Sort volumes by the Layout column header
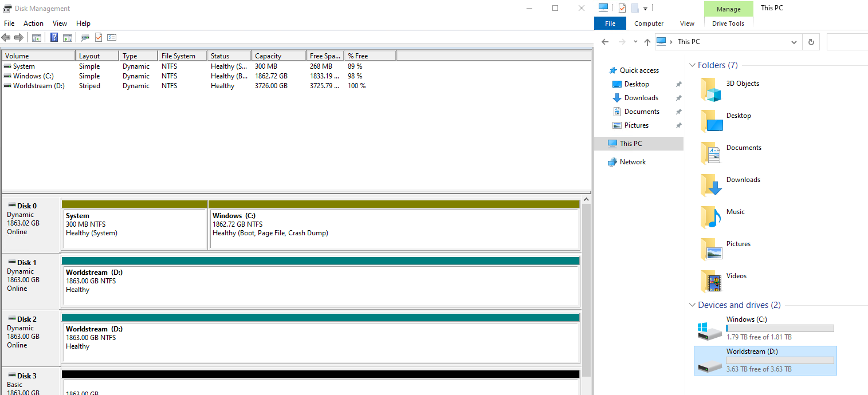 click(97, 56)
